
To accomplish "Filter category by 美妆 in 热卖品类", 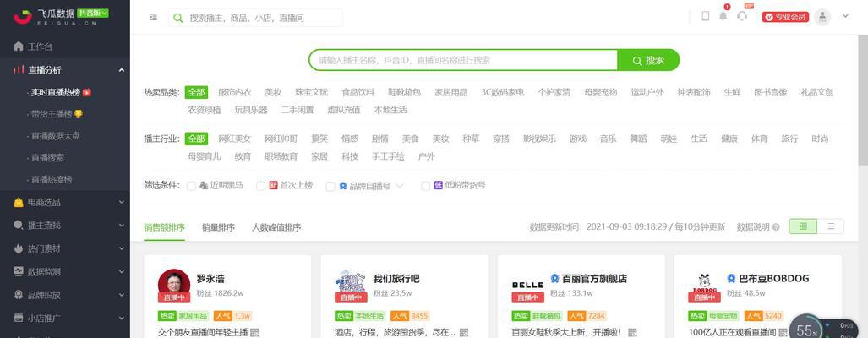I will [x=273, y=92].
